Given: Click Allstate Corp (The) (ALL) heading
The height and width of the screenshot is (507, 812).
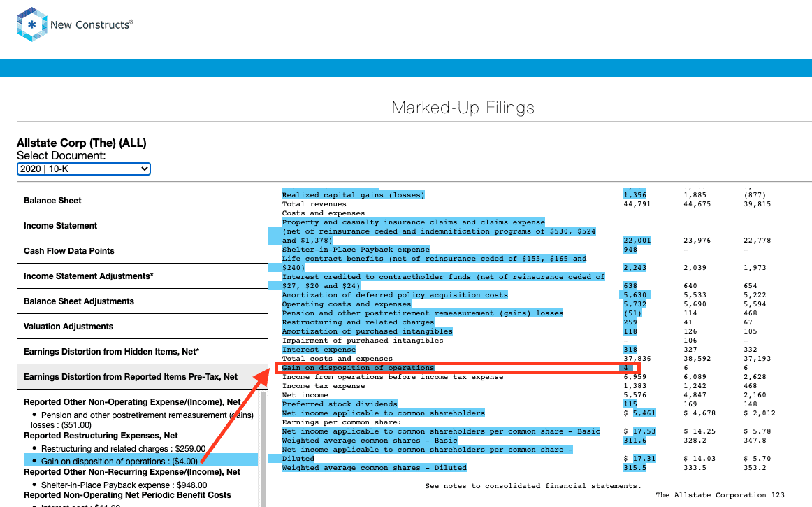Looking at the screenshot, I should (81, 143).
